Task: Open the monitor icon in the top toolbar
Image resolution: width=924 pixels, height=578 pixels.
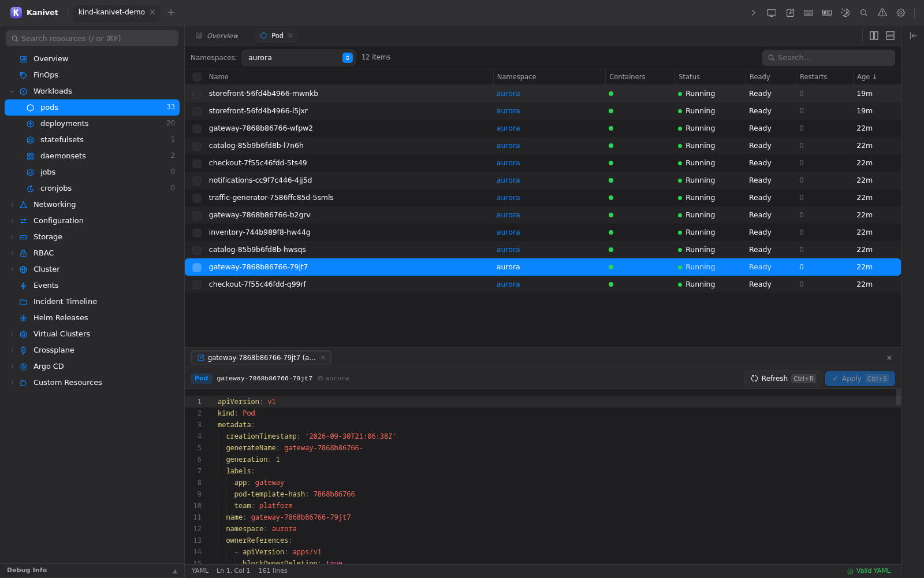Action: coord(772,13)
